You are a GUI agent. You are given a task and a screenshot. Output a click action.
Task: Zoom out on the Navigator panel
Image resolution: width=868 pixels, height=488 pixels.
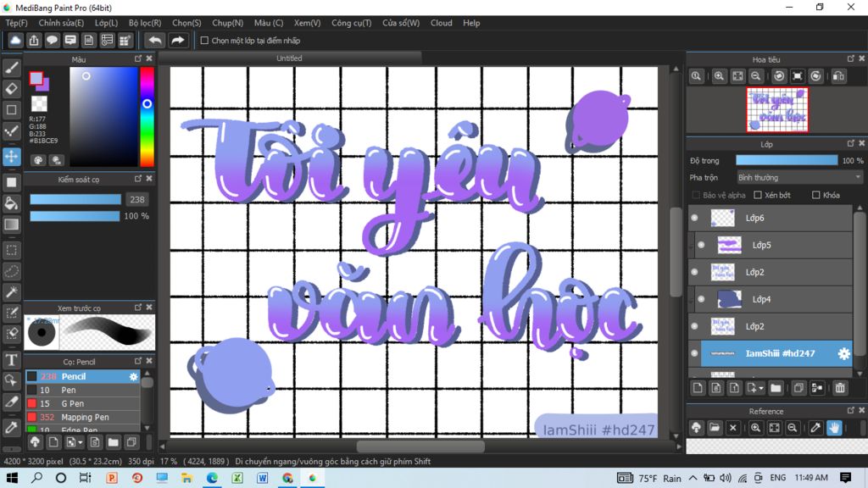tap(755, 76)
